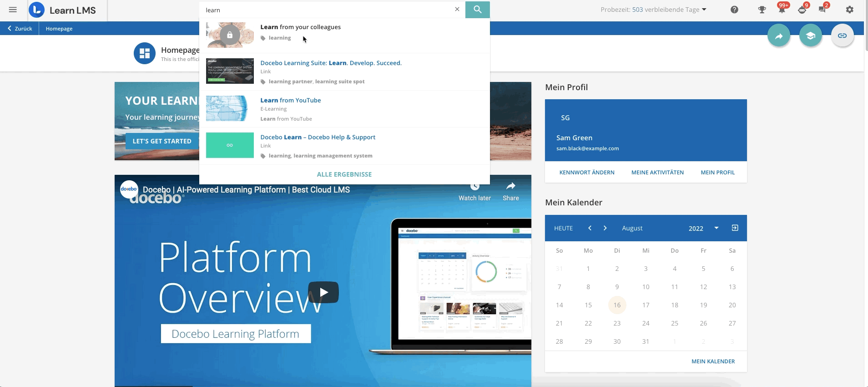Open 'Docebo Learn – Docebo Help & Support'
The height and width of the screenshot is (387, 868).
318,137
